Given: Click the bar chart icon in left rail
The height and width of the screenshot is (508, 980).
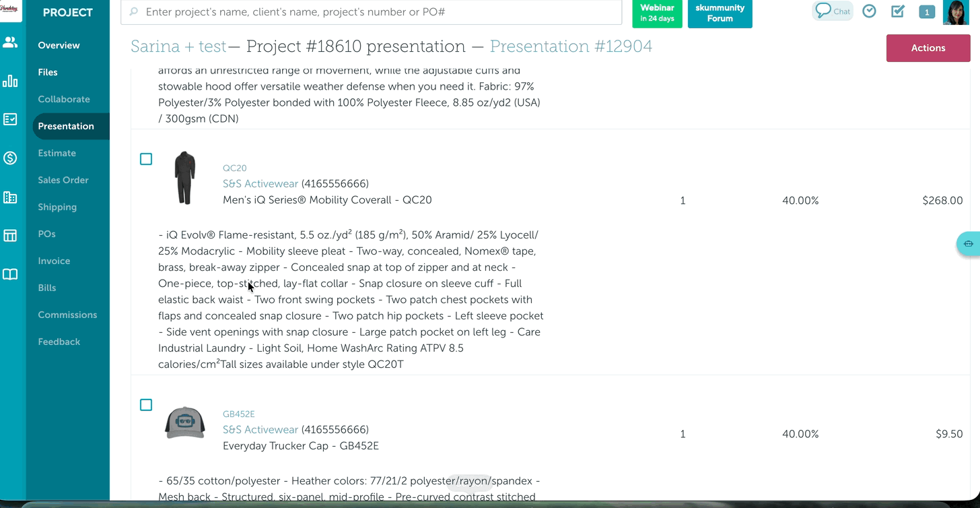Looking at the screenshot, I should (x=10, y=82).
